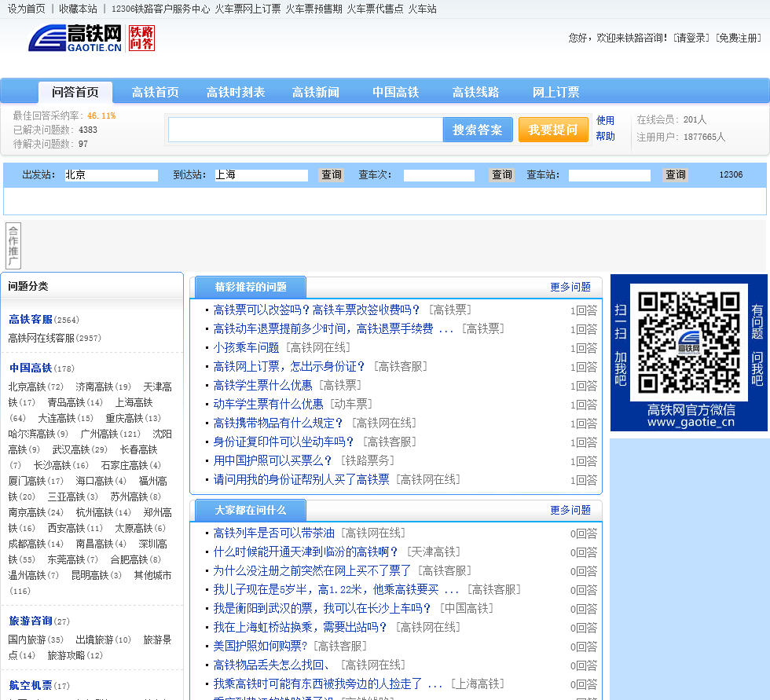This screenshot has height=700, width=770.
Task: Click 12306 link in the query bar
Action: coord(731,175)
